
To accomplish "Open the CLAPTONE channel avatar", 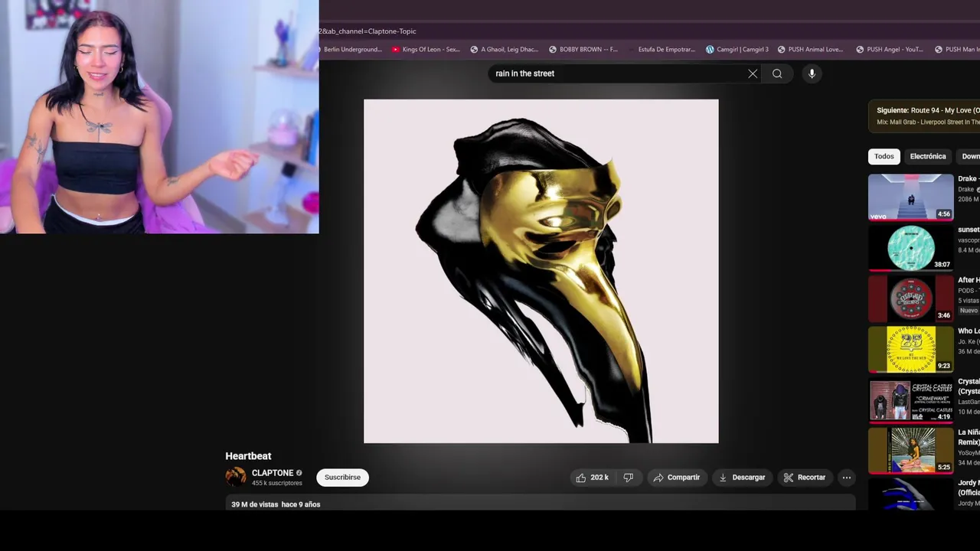I will (x=236, y=477).
